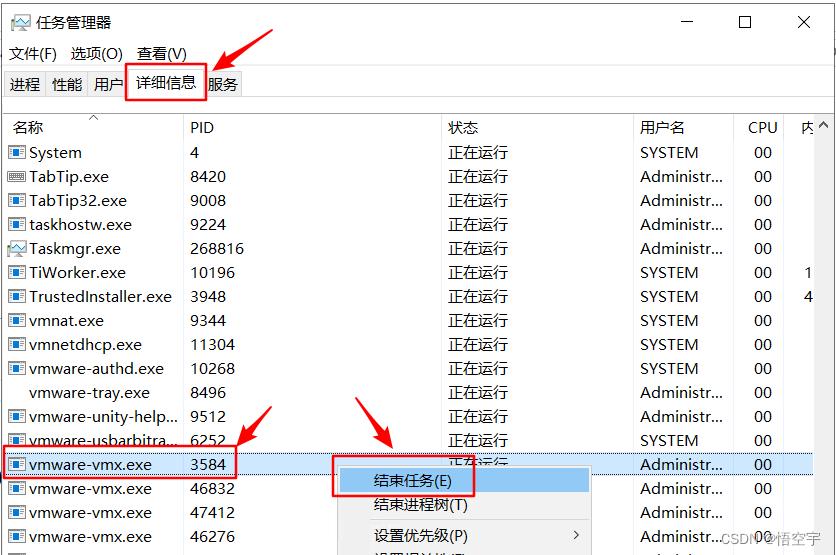
Task: Click the scrollbar up arrow
Action: pyautogui.click(x=824, y=125)
